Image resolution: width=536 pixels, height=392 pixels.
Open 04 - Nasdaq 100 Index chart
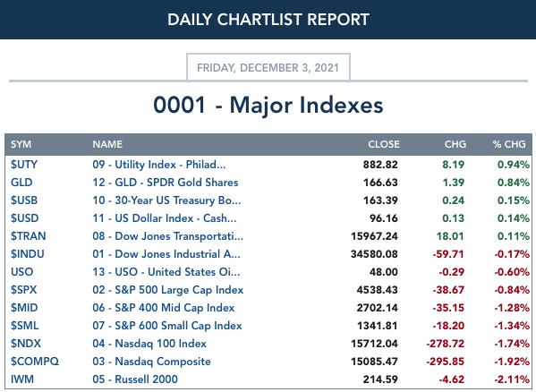pyautogui.click(x=149, y=344)
